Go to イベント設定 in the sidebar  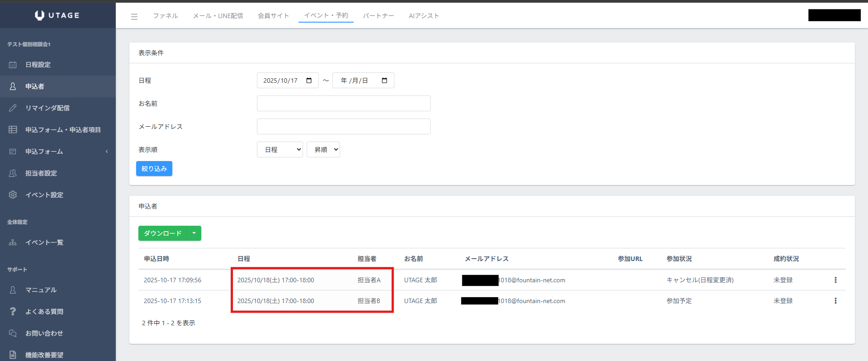click(x=44, y=195)
